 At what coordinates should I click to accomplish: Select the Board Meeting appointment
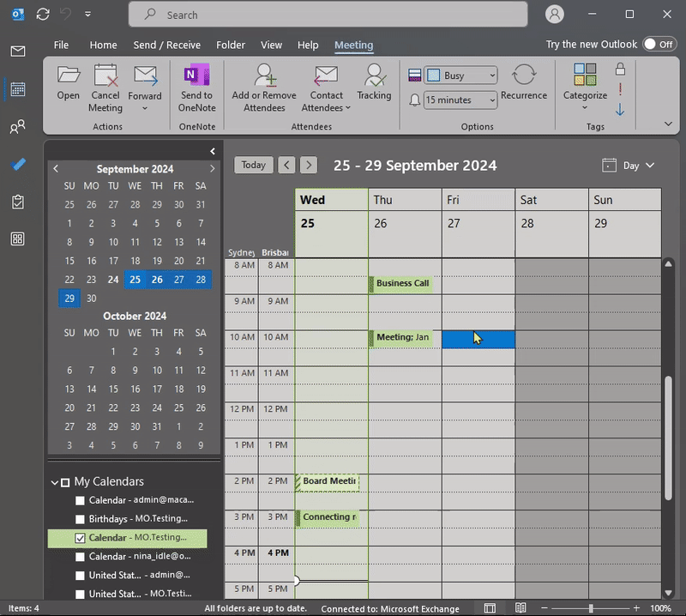(328, 482)
